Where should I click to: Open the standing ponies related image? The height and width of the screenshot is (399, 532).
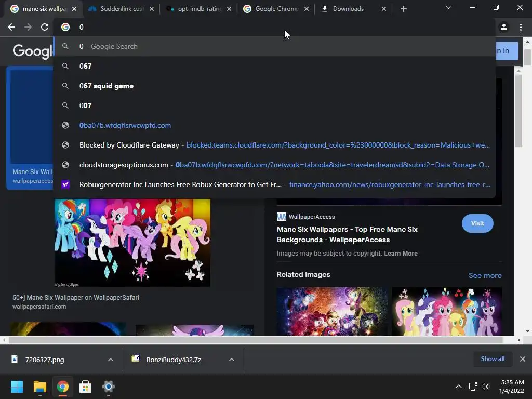446,312
